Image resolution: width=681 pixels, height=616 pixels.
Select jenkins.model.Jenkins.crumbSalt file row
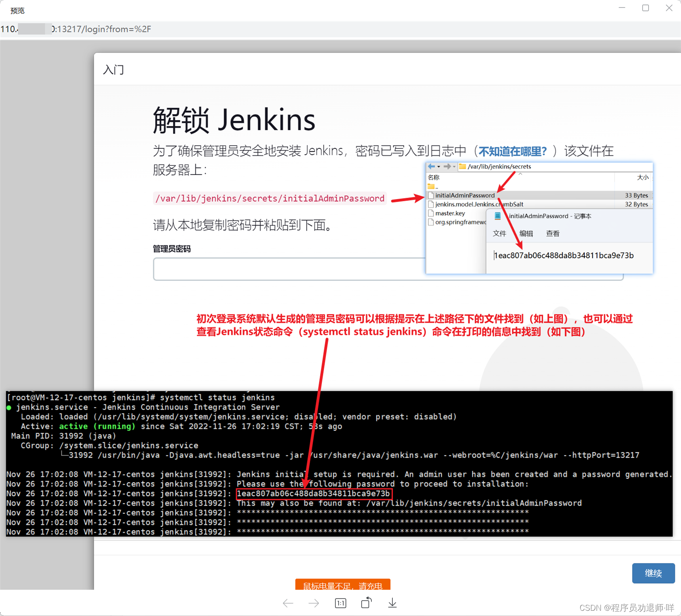[539, 204]
